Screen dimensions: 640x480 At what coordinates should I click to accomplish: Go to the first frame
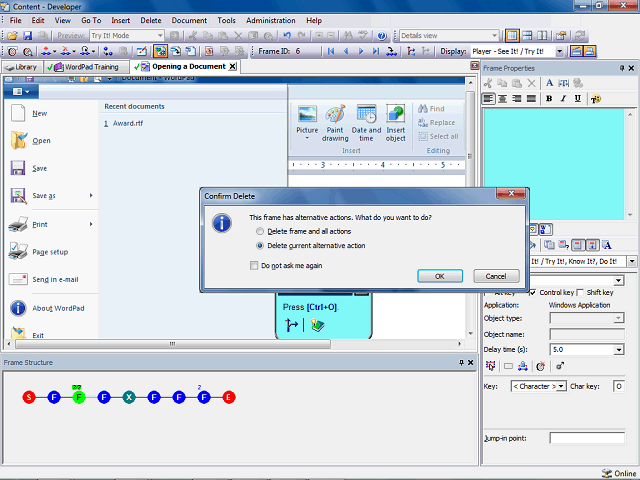pyautogui.click(x=331, y=51)
